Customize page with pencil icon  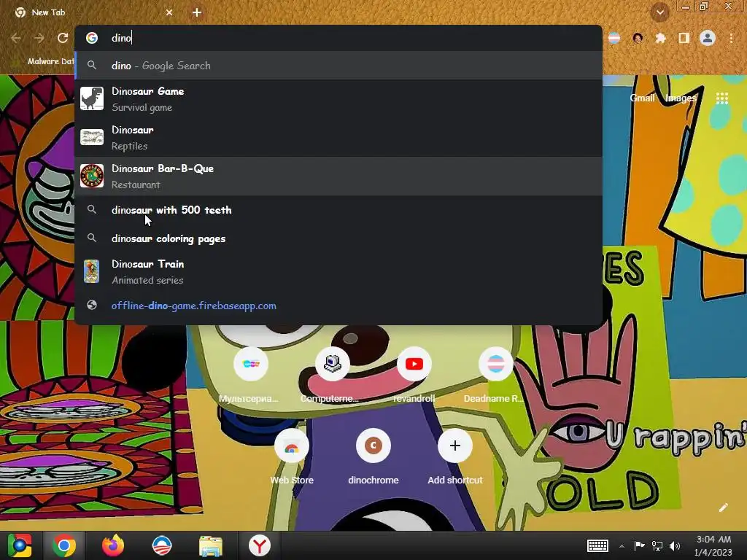pyautogui.click(x=723, y=507)
